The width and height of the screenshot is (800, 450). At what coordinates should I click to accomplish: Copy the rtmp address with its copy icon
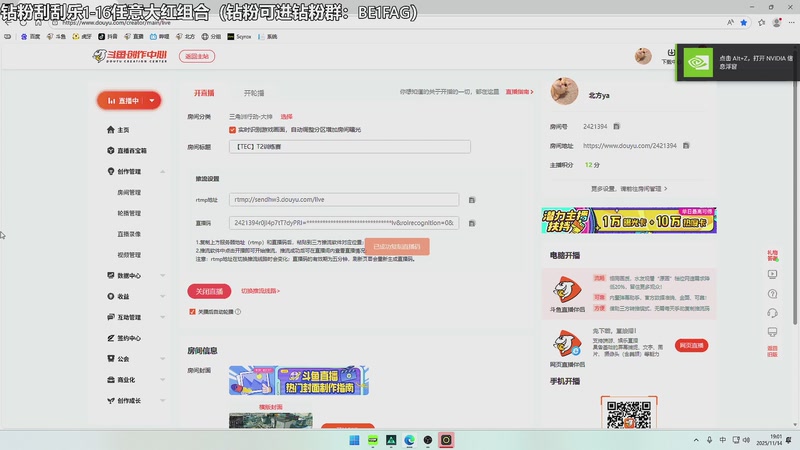pyautogui.click(x=472, y=200)
